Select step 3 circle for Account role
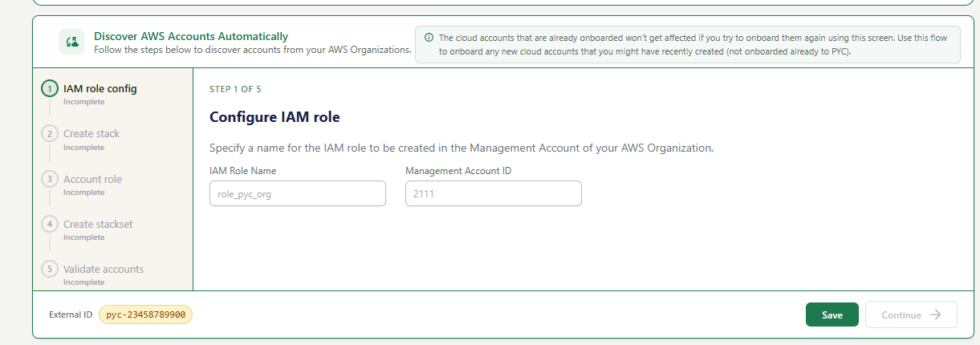This screenshot has height=345, width=980. (50, 179)
